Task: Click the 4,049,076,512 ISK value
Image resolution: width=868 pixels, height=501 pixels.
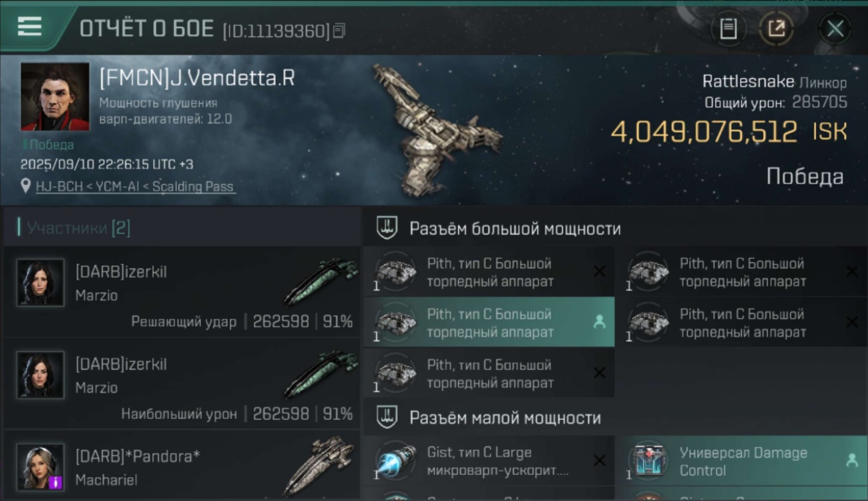Action: pos(728,132)
